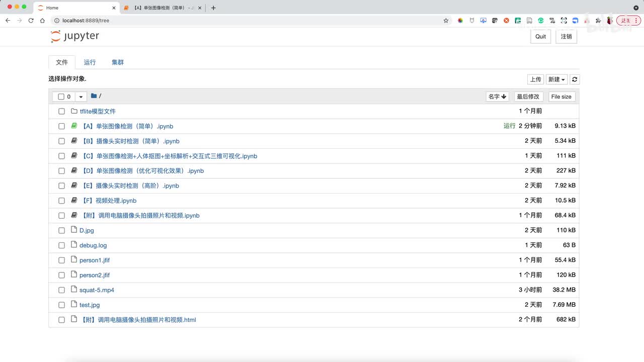This screenshot has width=644, height=362.
Task: Open 【E】摄像头实时检测（高阶）.ipynb
Action: tap(130, 186)
